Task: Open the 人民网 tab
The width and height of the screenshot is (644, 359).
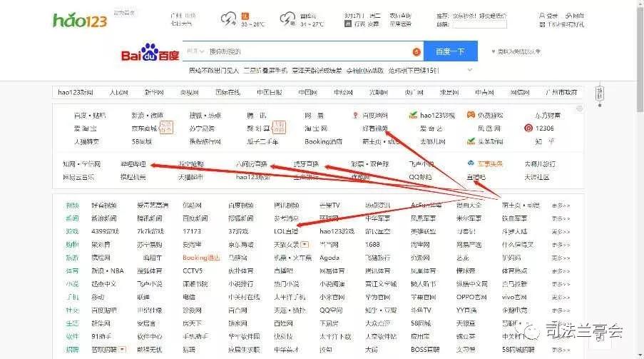Action: [118, 93]
